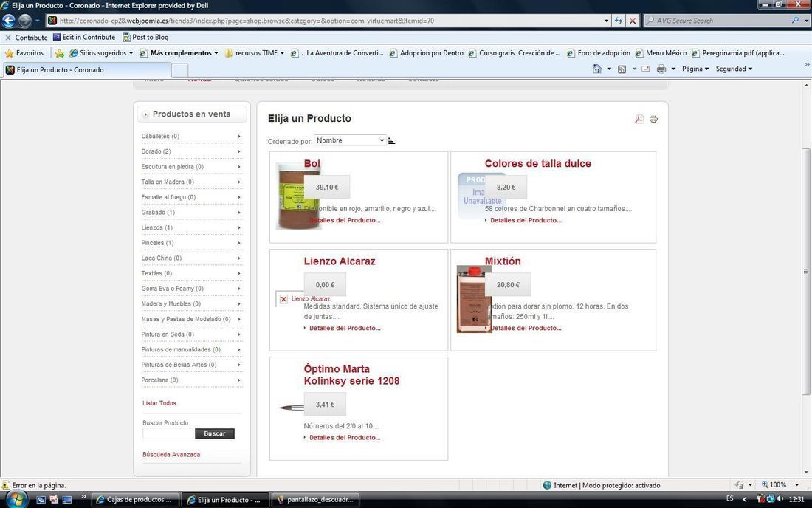Viewport: 812px width, 508px height.
Task: Click the speaker volume tray icon
Action: (x=780, y=498)
